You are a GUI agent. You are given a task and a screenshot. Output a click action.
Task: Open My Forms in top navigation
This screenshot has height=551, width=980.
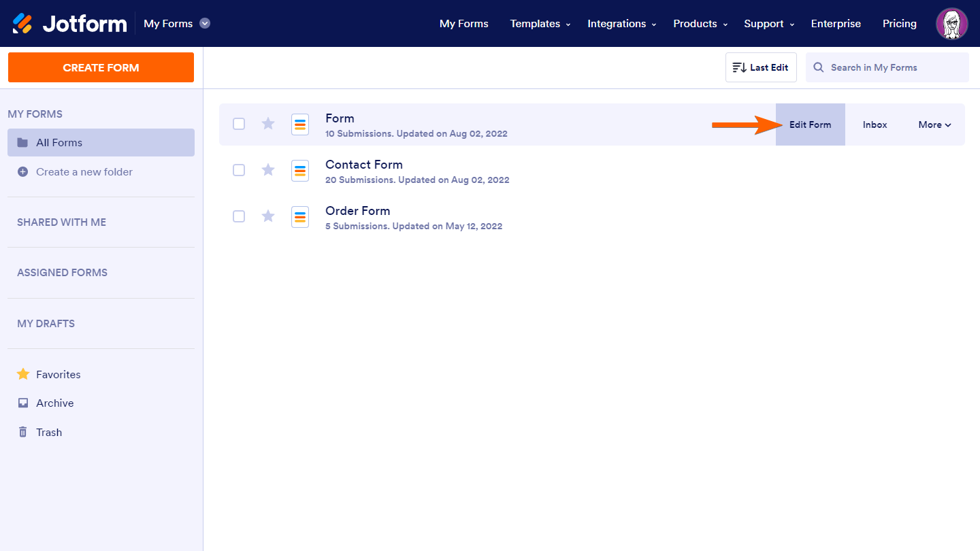pyautogui.click(x=464, y=24)
